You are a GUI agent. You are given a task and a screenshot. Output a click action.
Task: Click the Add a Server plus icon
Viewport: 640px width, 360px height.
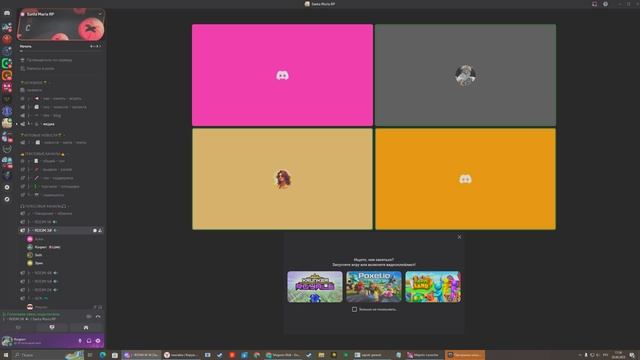pyautogui.click(x=7, y=187)
